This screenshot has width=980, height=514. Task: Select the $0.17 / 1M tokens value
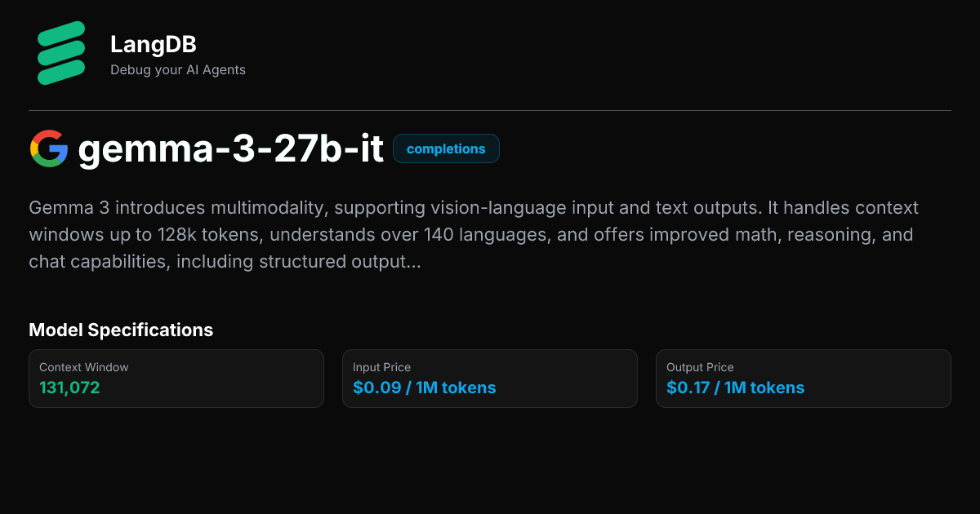(x=735, y=388)
